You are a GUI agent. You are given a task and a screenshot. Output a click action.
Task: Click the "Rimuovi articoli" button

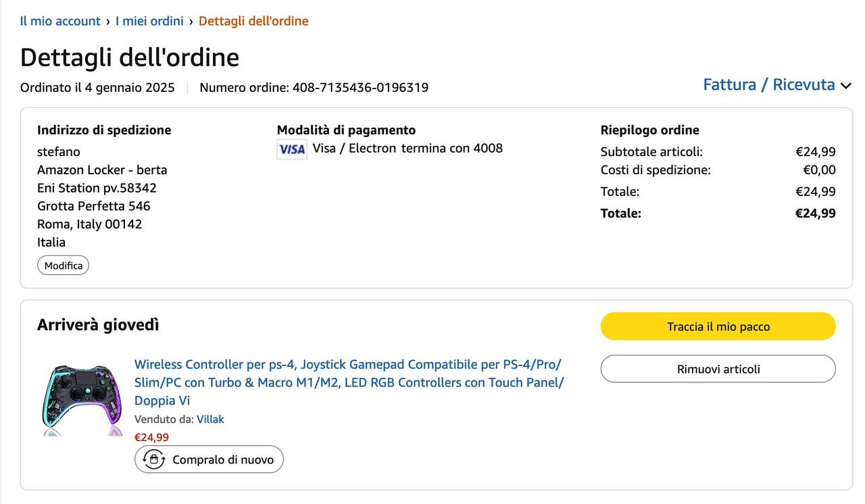718,369
